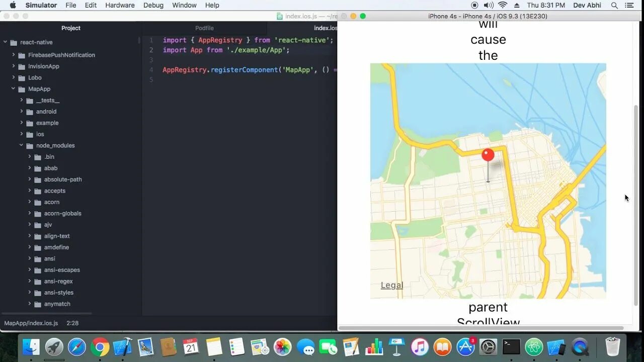The height and width of the screenshot is (362, 644).
Task: Click the Legal link on the map
Action: 392,285
